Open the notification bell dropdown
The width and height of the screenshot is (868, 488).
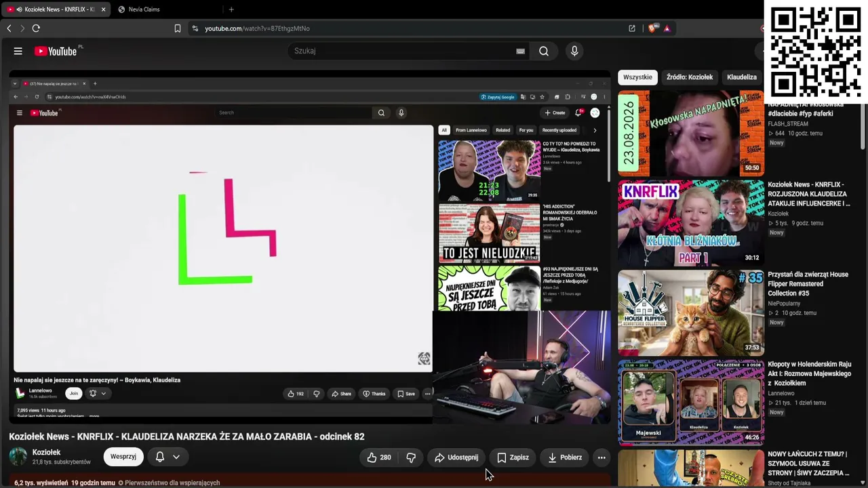click(167, 457)
